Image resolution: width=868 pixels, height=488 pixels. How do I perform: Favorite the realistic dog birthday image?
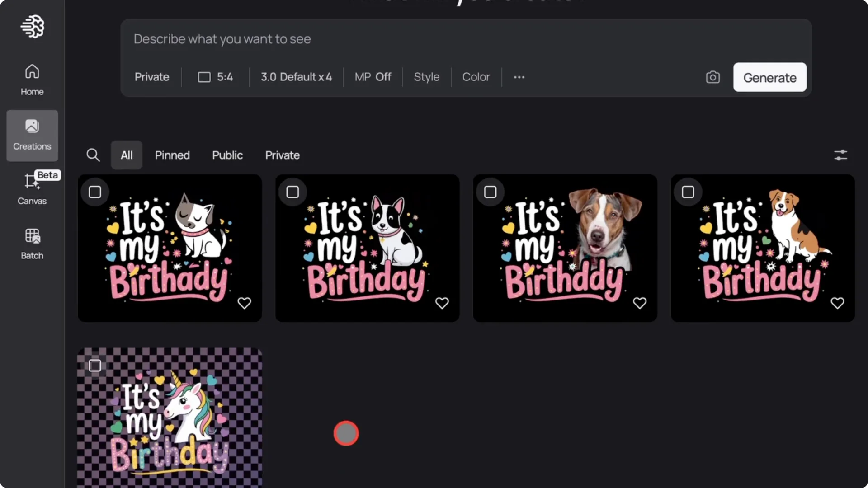(x=640, y=303)
